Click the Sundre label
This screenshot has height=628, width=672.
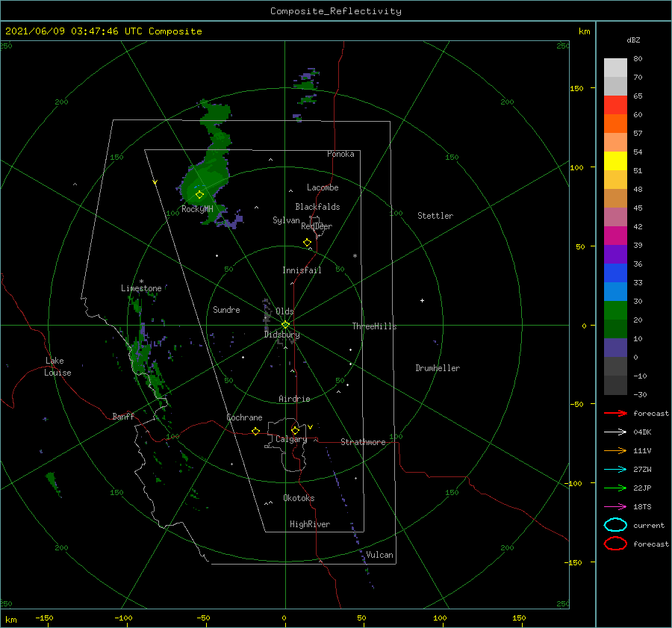click(226, 310)
